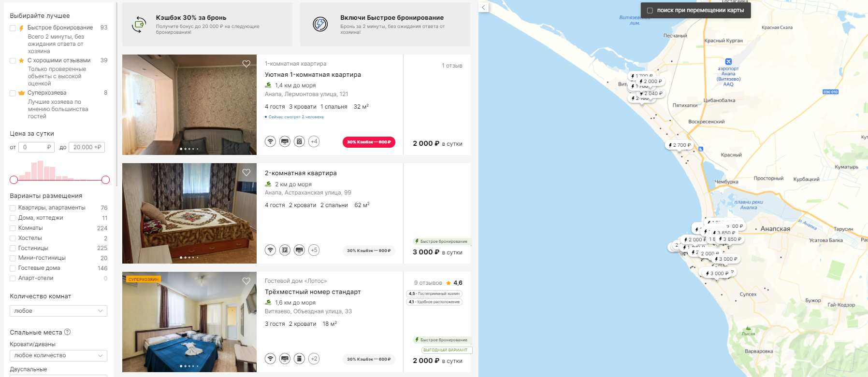Click the maximum price до 20 000 field
This screenshot has width=868, height=377.
[87, 147]
